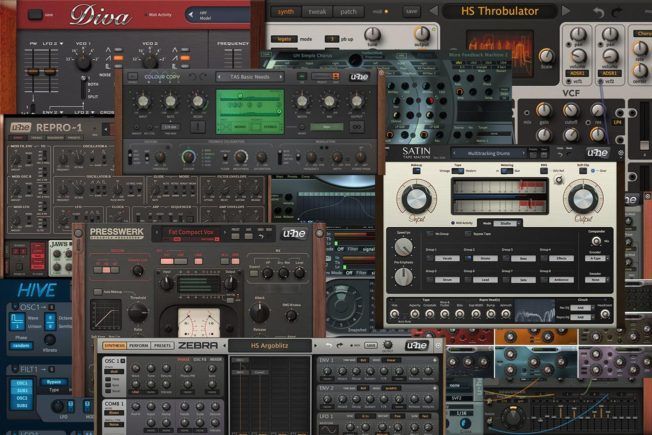
Task: Switch to the tweak tab in the Throbulator plugin
Action: point(317,12)
